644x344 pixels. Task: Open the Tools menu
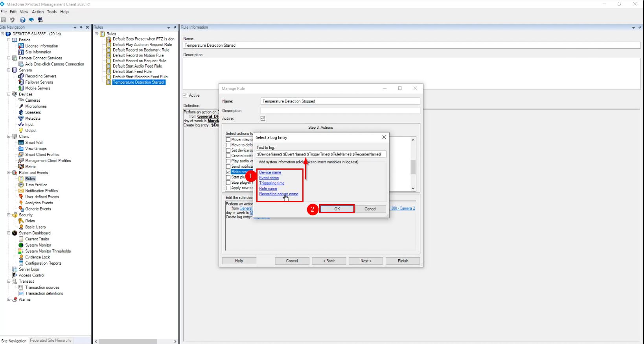coord(52,12)
